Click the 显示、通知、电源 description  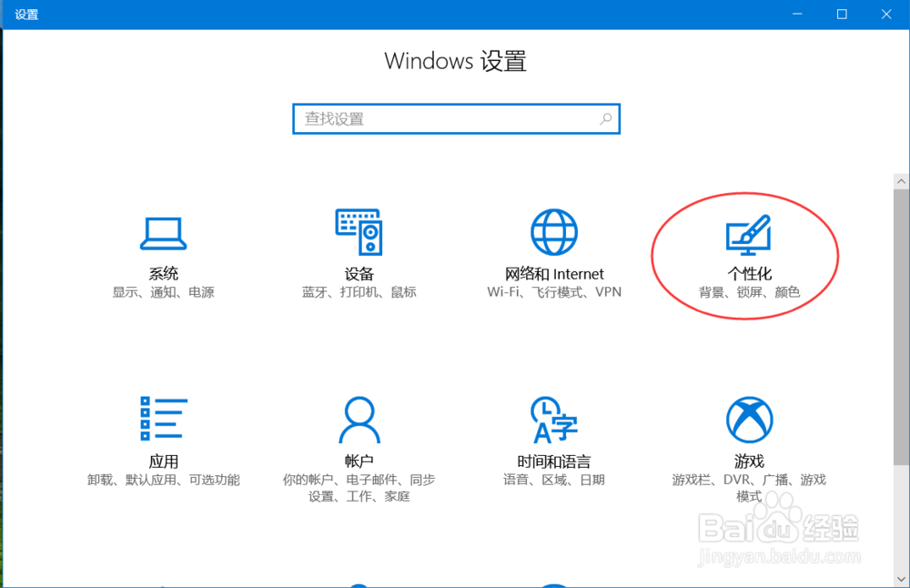(163, 292)
